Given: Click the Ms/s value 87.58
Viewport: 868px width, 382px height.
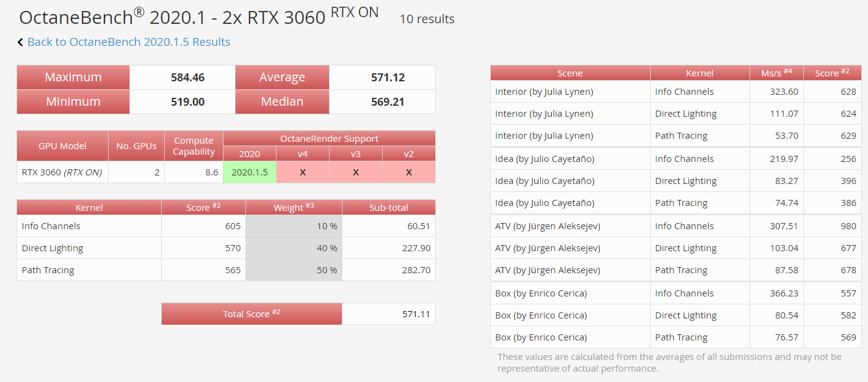Looking at the screenshot, I should click(x=787, y=270).
